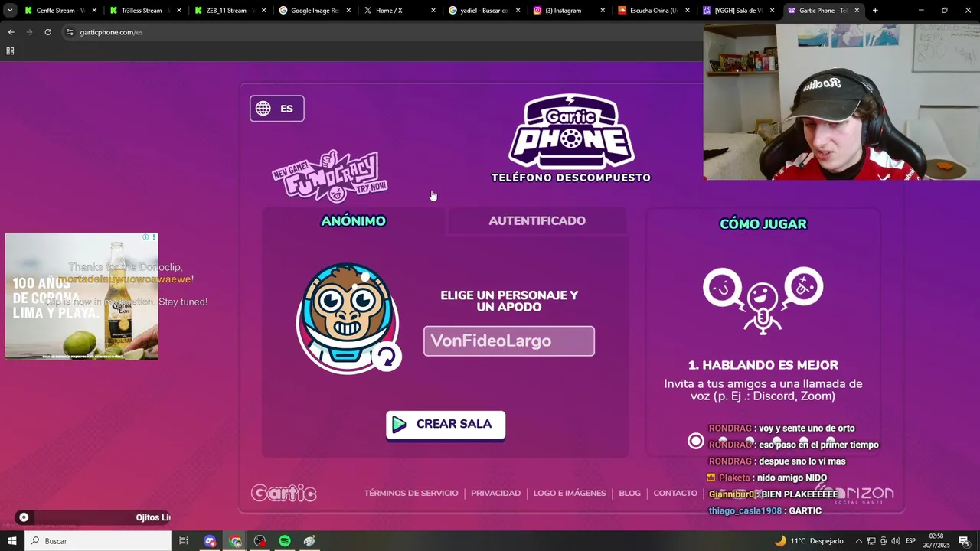Focus the VonFideoLargo nickname field
Viewport: 980px width, 551px height.
(509, 341)
